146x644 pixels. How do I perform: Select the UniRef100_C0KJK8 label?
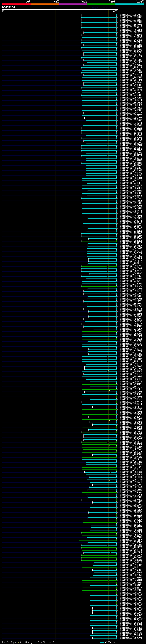[131, 63]
